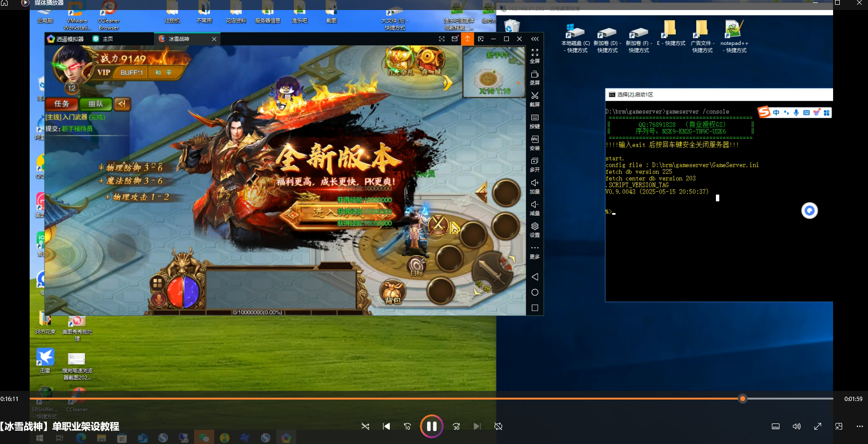
Task: Lower volume with 减量 icon
Action: click(535, 205)
